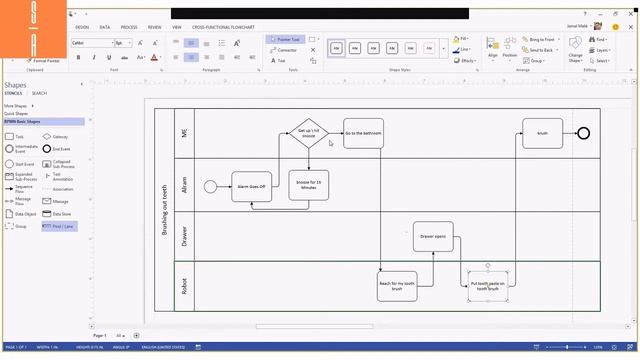Open the Layers dropdown
Screen dimensions: 640x360
click(x=600, y=50)
